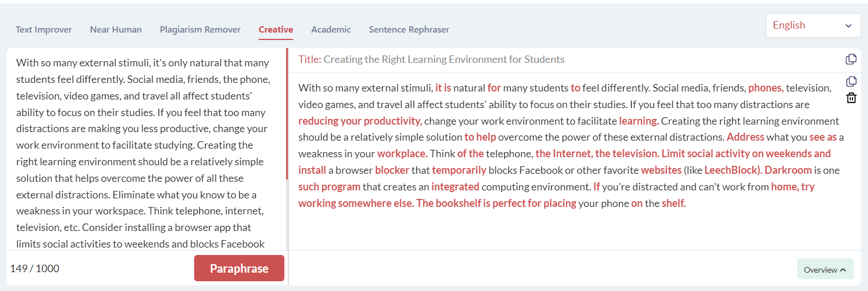This screenshot has width=868, height=291.
Task: Switch to Sentence Rephraser tab
Action: click(x=409, y=29)
